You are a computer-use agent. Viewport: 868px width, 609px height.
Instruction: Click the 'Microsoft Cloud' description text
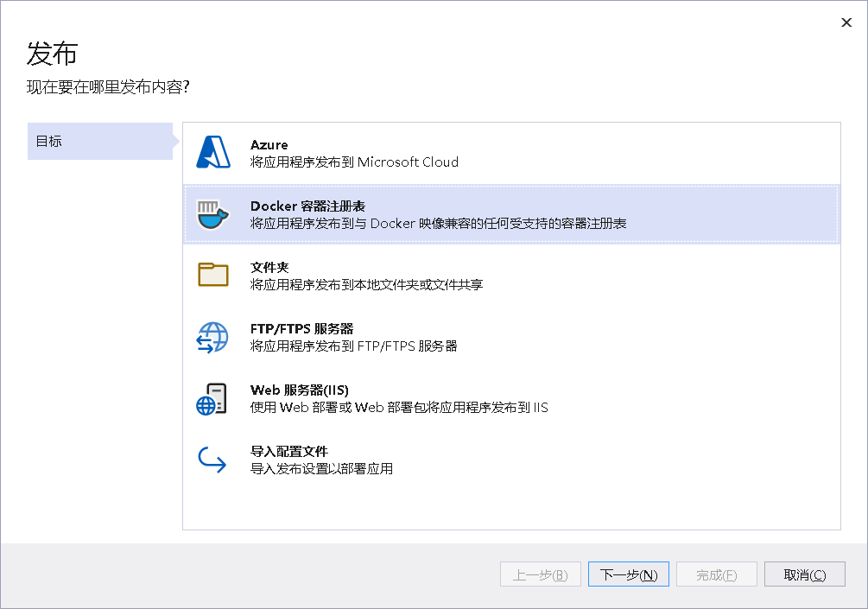(408, 162)
